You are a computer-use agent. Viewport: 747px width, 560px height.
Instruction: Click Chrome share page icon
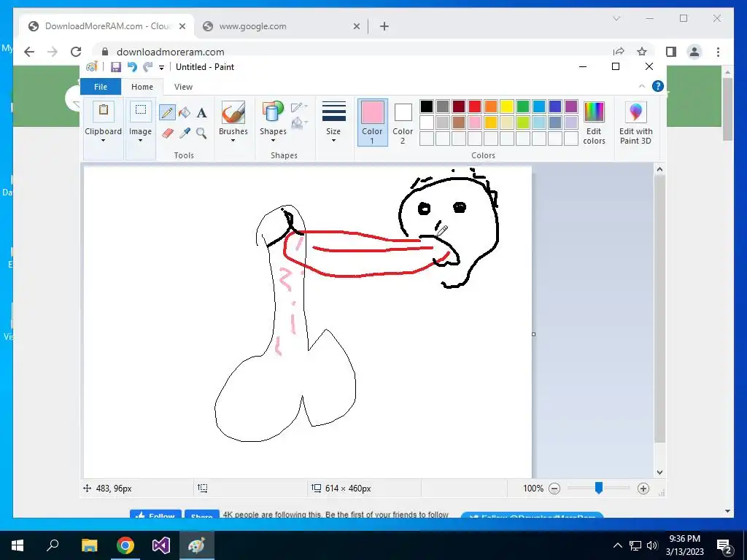coord(619,52)
